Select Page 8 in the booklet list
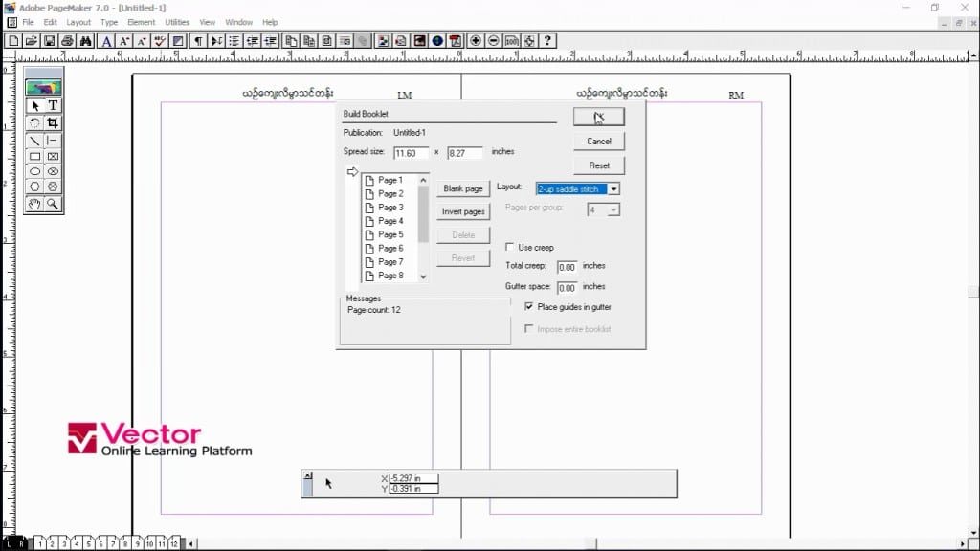 point(390,275)
